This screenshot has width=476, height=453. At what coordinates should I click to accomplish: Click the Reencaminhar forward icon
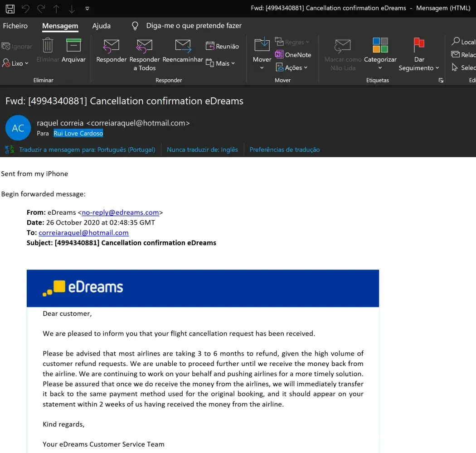[x=183, y=46]
